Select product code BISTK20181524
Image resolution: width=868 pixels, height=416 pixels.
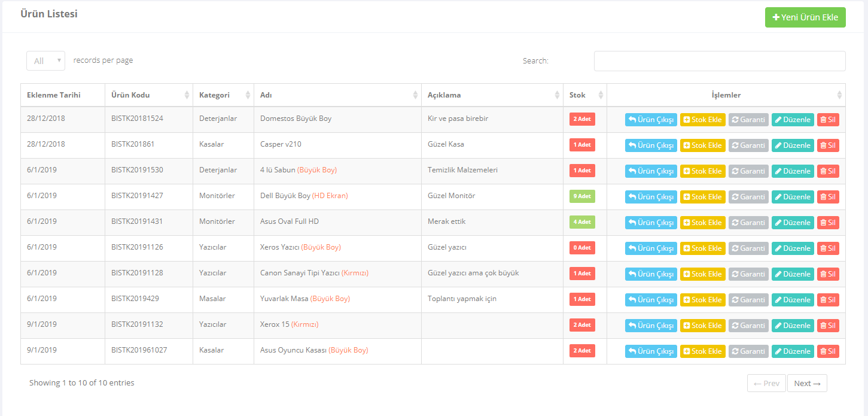coord(137,119)
